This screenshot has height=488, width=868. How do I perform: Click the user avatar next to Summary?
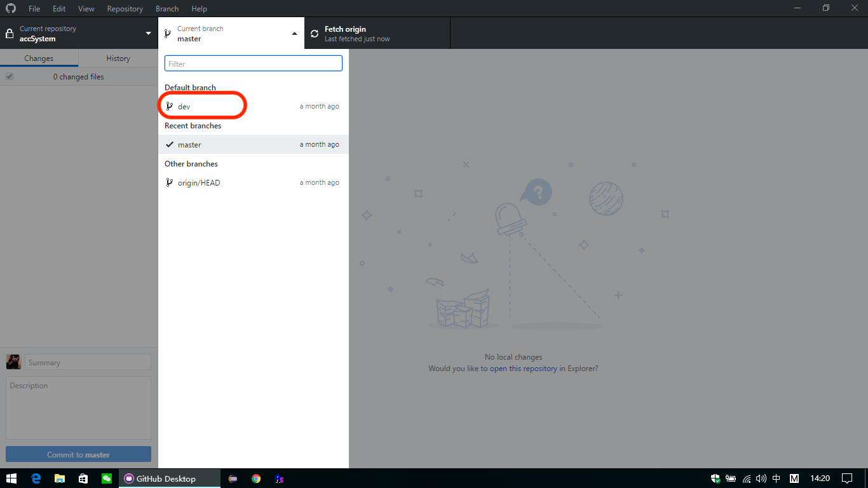click(13, 362)
